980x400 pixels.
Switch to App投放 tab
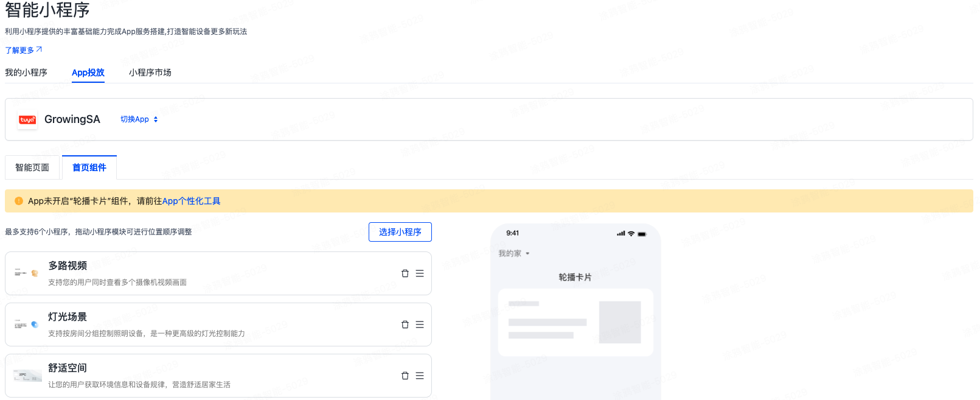point(88,72)
